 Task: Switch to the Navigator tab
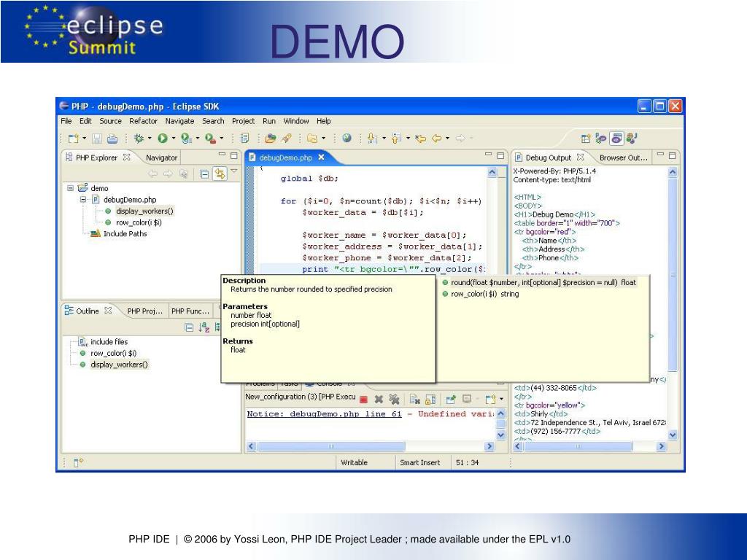click(161, 157)
